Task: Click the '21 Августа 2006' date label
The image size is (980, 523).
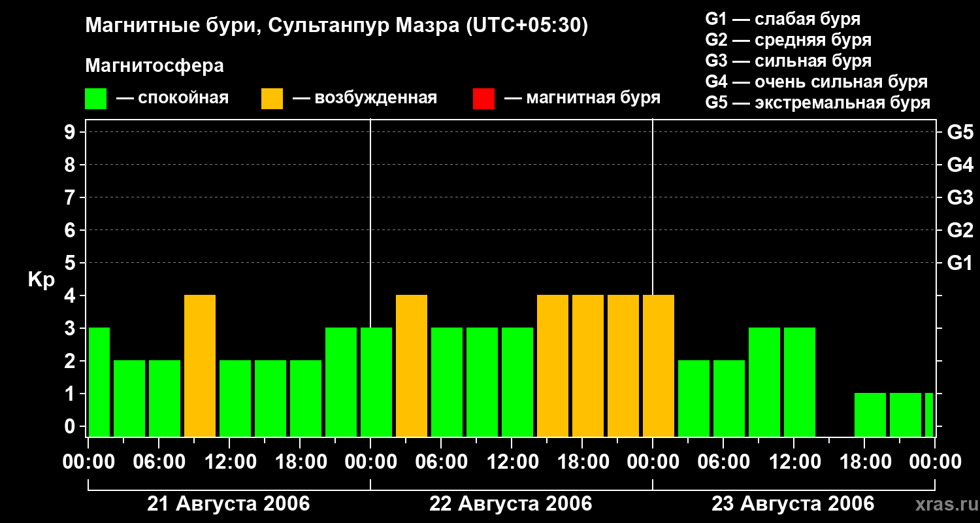Action: (229, 503)
